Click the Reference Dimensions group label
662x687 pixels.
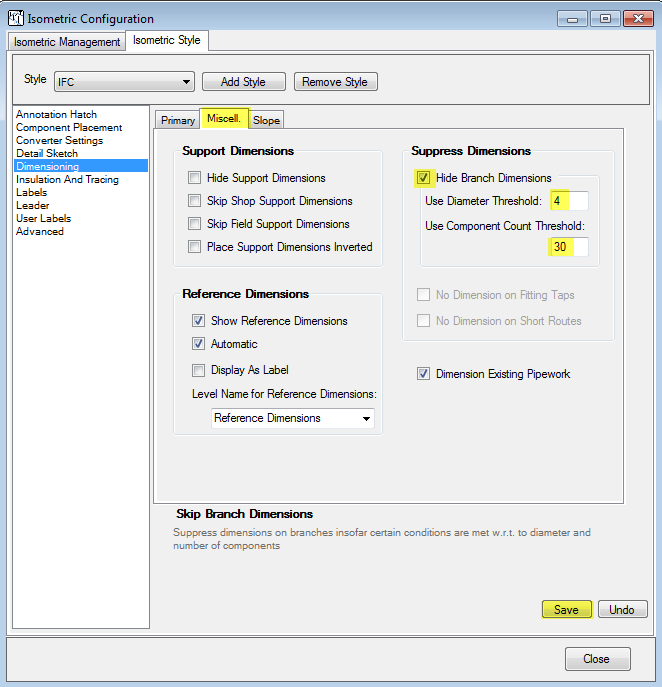coord(245,294)
